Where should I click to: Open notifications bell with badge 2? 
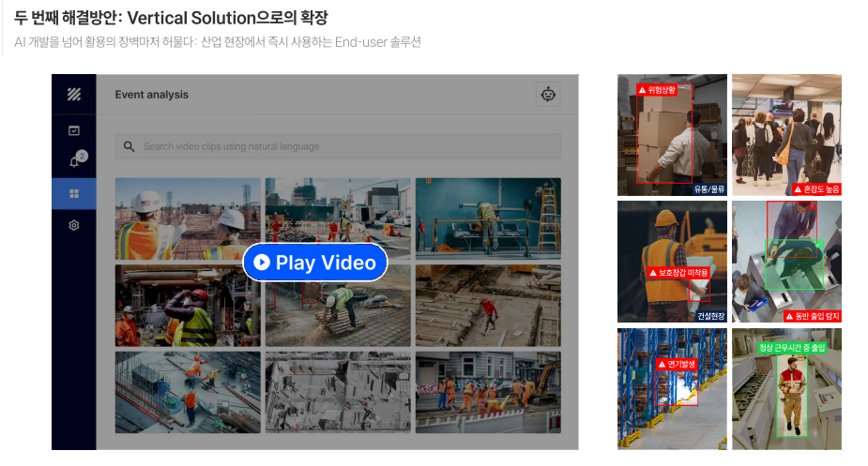(x=75, y=161)
